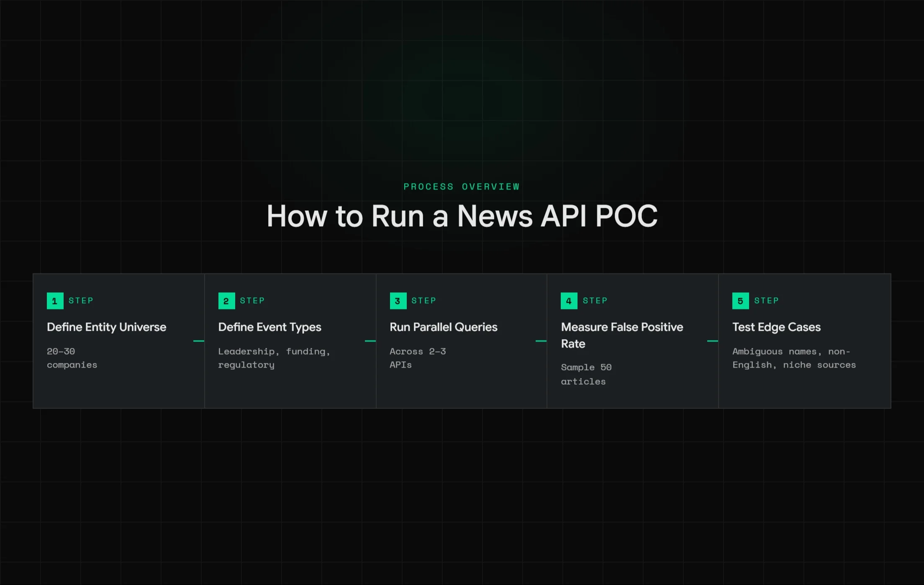Click the 'How to Run a News API POC' heading
The height and width of the screenshot is (585, 924).
[462, 216]
